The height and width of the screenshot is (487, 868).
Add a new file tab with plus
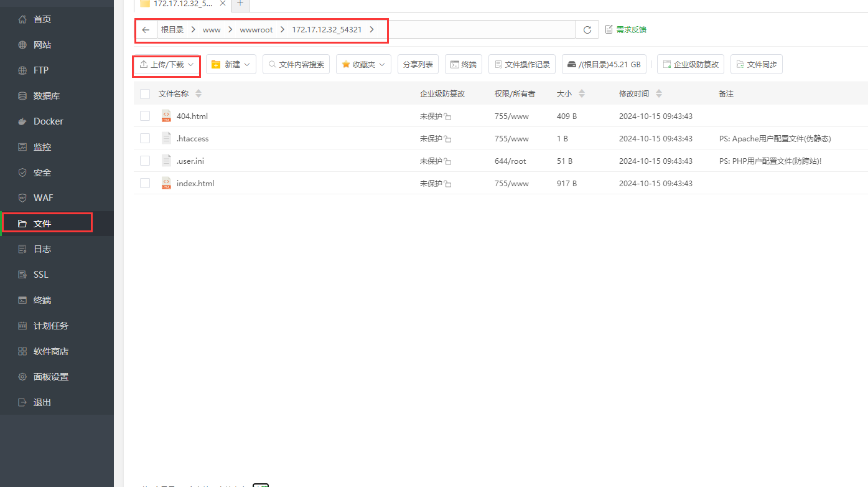click(x=240, y=4)
